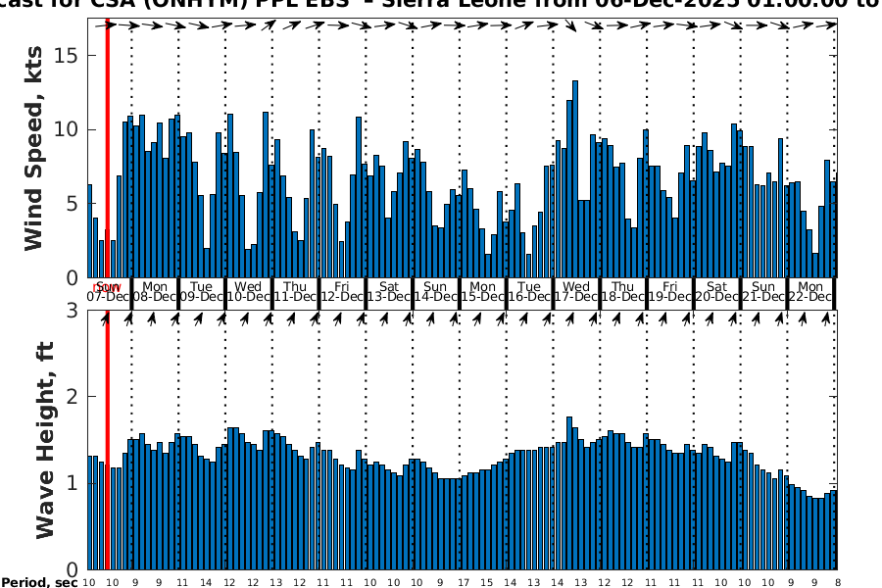Click the "Wave Height, ft" axis label

[x=45, y=441]
